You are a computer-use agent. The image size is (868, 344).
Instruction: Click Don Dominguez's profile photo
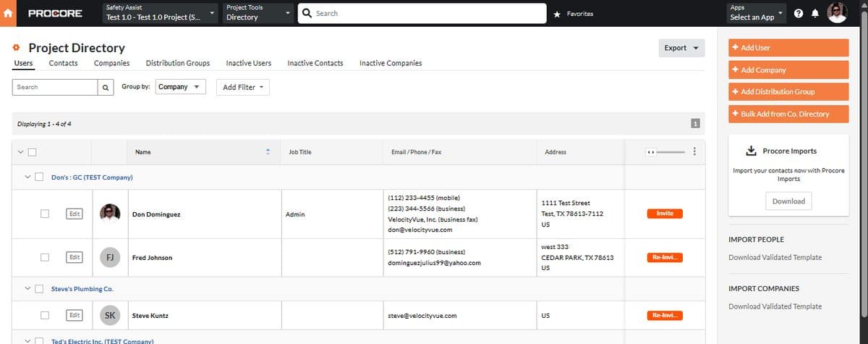[110, 214]
